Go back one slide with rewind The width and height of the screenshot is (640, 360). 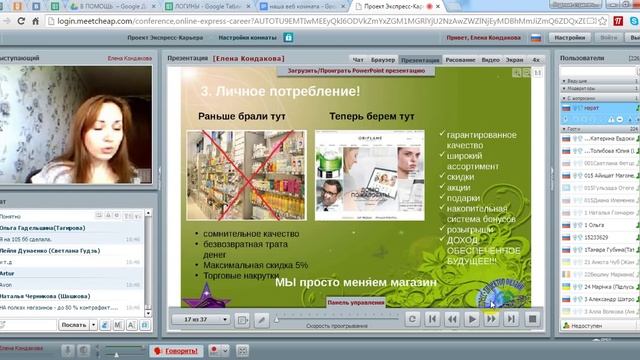pos(452,319)
